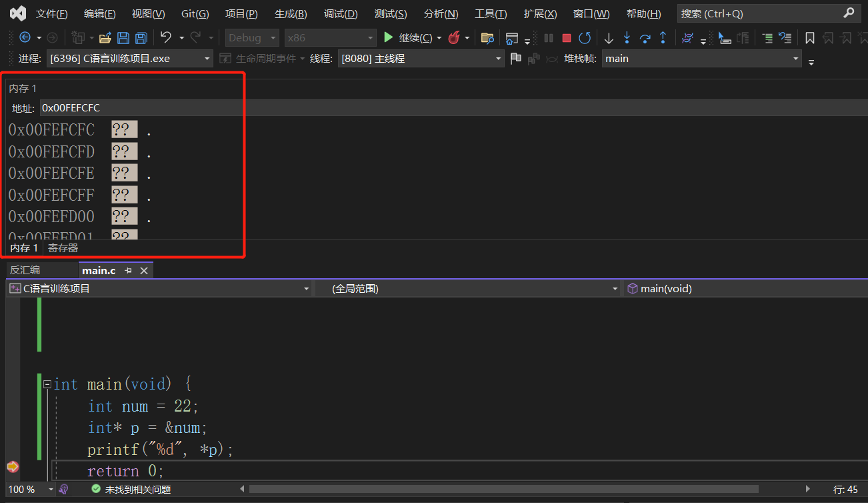This screenshot has height=503, width=868.
Task: Show next statement arrow icon
Action: point(609,38)
